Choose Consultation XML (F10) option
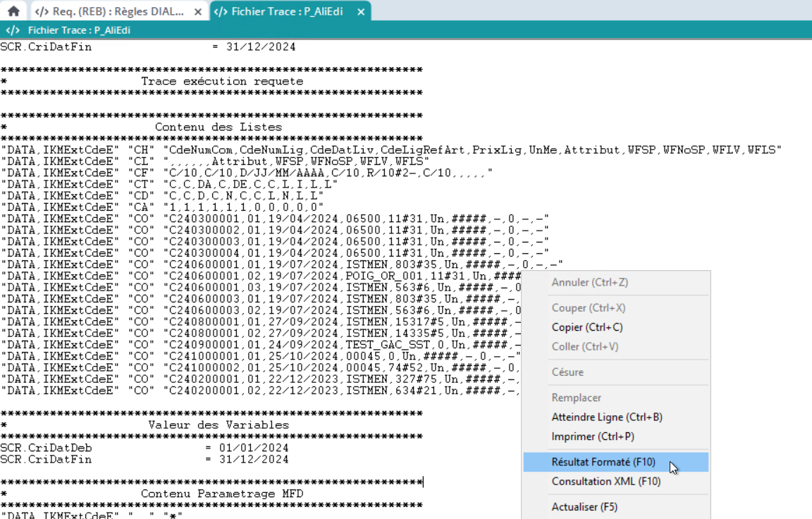 [605, 482]
